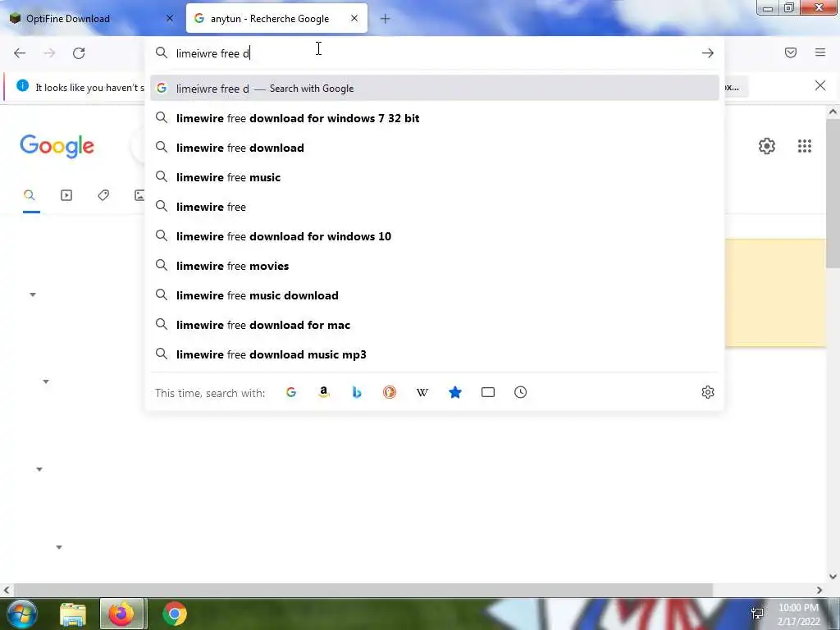Image resolution: width=840 pixels, height=630 pixels.
Task: Close the anytun Recherche Google tab
Action: tap(354, 18)
